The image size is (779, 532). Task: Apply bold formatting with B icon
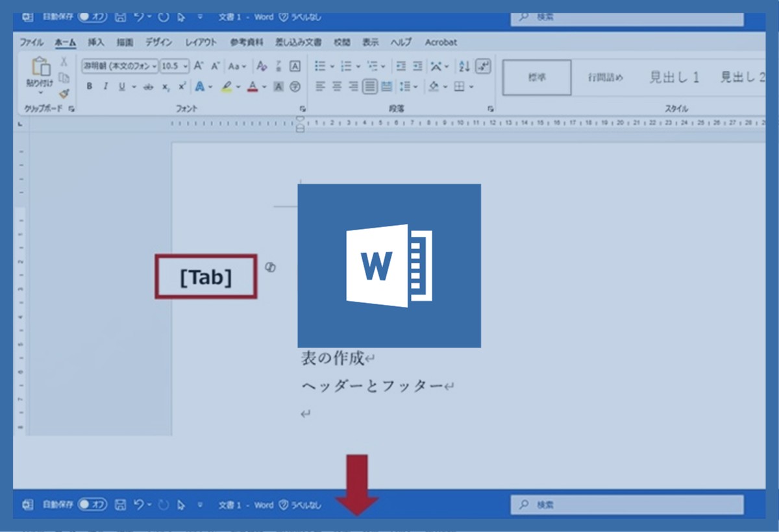(x=90, y=87)
